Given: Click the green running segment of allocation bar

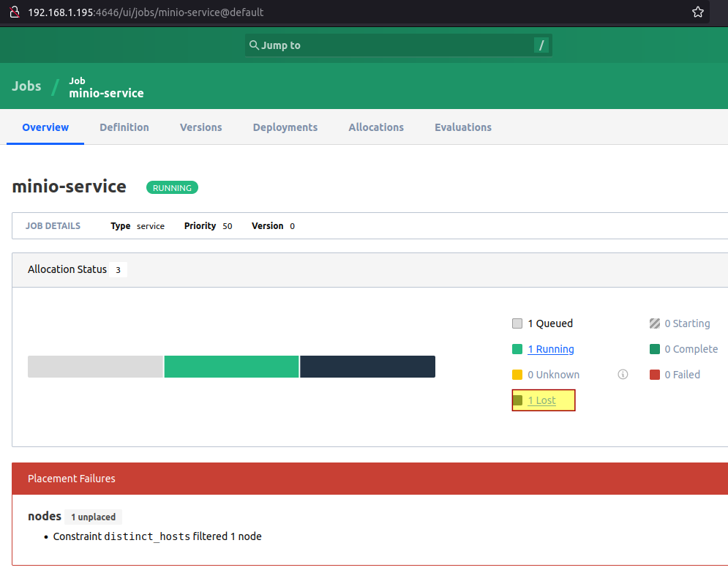Looking at the screenshot, I should (231, 367).
